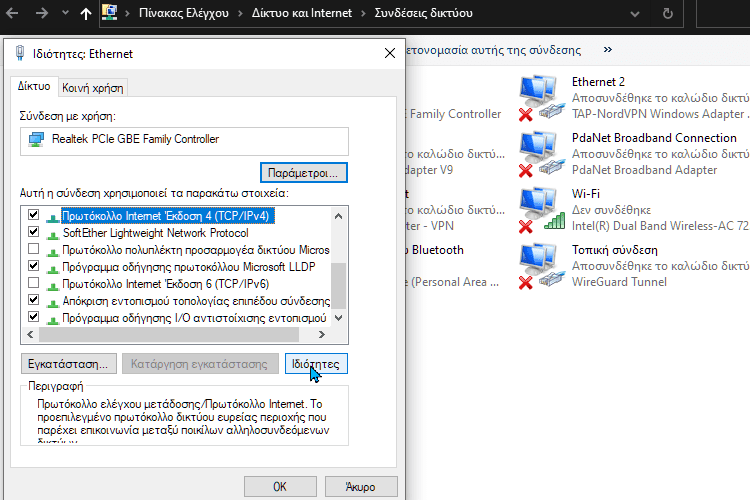Select the PdaNet Broadband Connection adapter icon
This screenshot has height=500, width=750.
tap(541, 154)
